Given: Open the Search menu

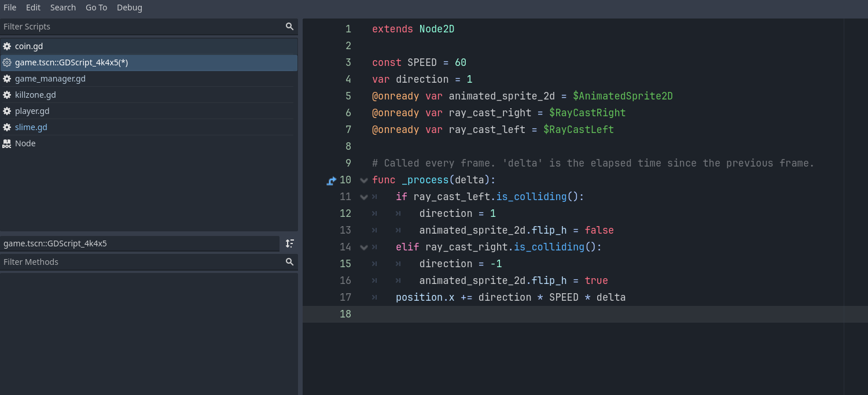Looking at the screenshot, I should point(63,8).
